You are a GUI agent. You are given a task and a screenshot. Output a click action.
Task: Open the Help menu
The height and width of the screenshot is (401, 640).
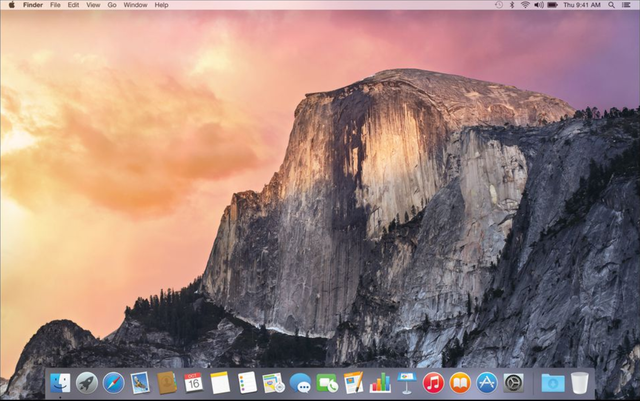(161, 5)
